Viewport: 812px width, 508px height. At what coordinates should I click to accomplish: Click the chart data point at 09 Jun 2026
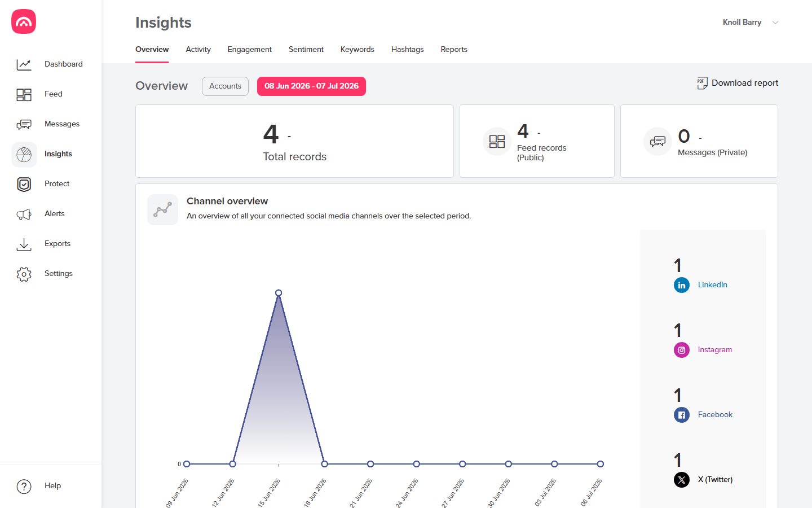(x=187, y=464)
